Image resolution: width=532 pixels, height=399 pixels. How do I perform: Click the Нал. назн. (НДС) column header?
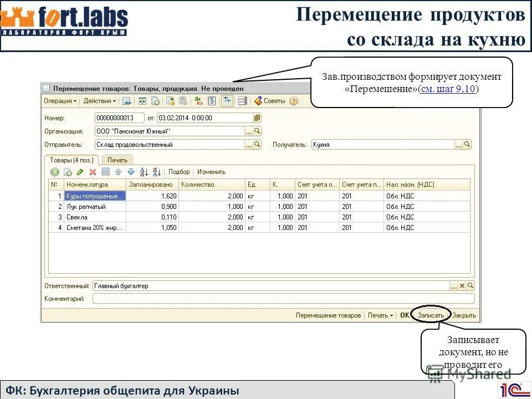427,185
